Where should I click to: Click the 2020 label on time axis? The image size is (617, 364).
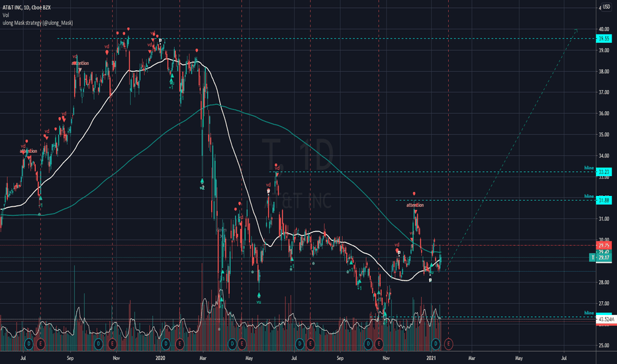[x=160, y=358]
